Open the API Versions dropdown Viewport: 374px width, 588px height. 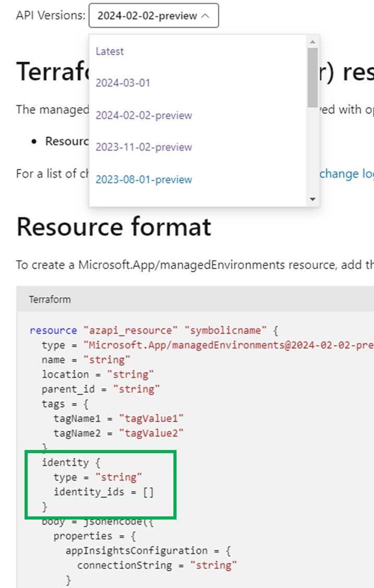(x=154, y=16)
